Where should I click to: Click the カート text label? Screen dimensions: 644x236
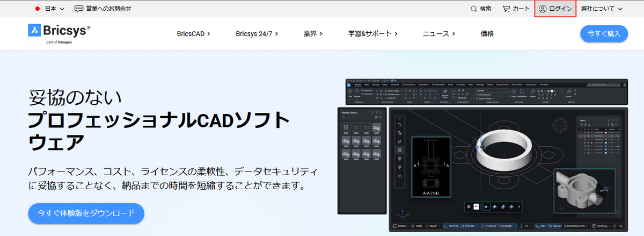pos(521,9)
